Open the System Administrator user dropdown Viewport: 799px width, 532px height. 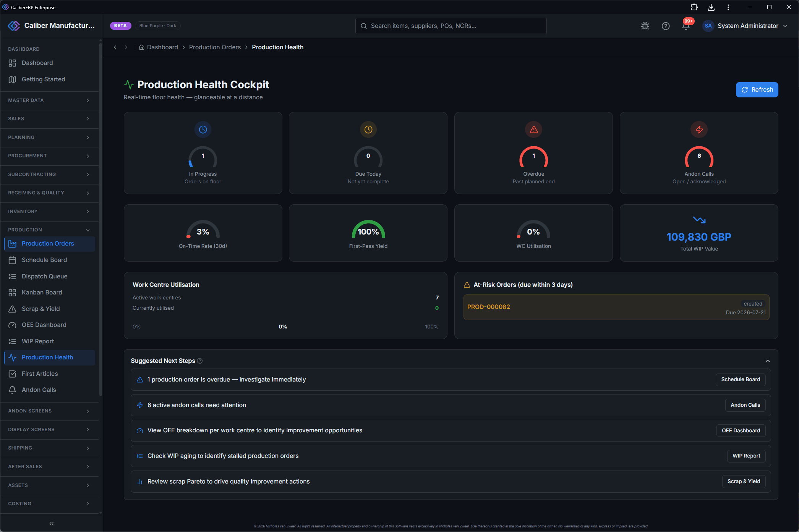[746, 26]
